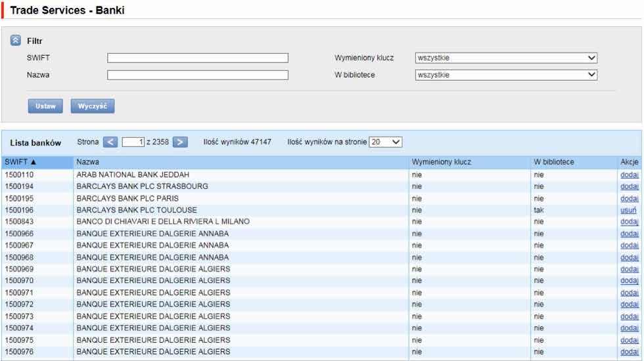Click dodaj in row 1500969

click(x=630, y=269)
